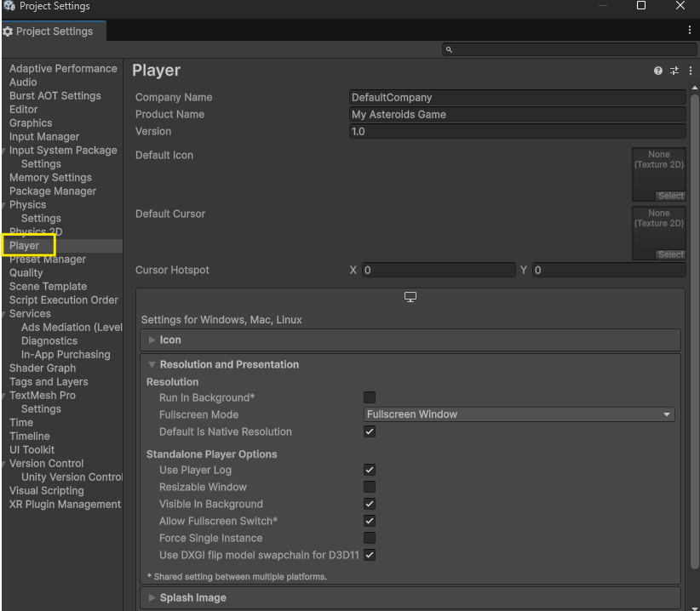Click the Default Cursor texture slot
700x611 pixels.
pos(659,233)
